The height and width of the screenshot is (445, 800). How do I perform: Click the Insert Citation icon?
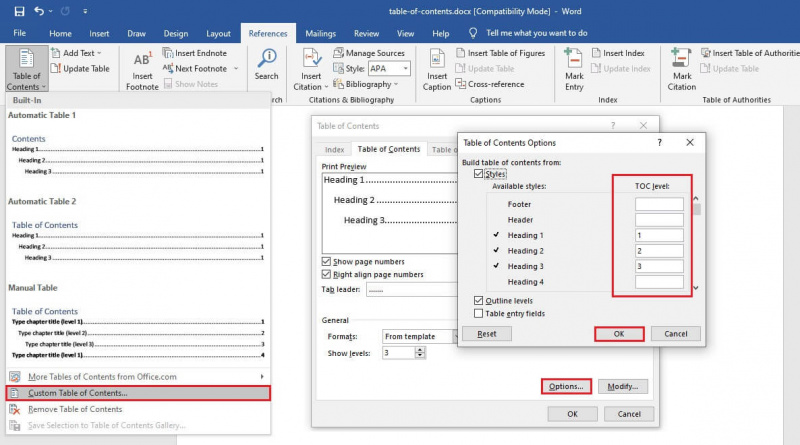pyautogui.click(x=311, y=59)
